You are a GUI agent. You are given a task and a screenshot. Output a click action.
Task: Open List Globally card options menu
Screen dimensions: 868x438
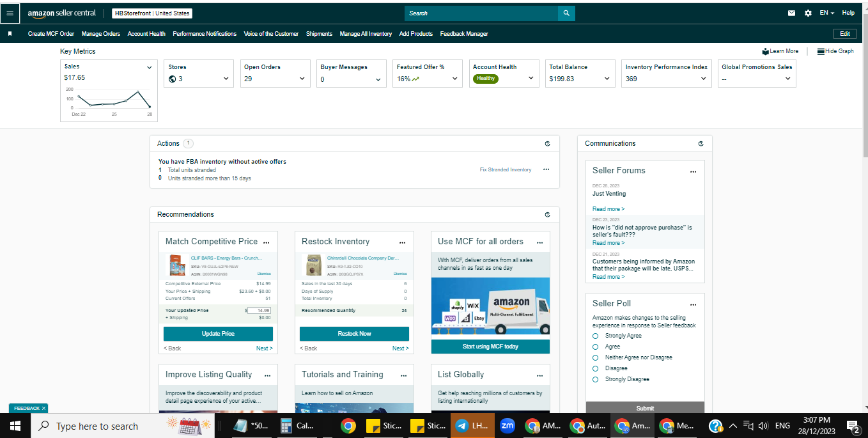tap(539, 376)
